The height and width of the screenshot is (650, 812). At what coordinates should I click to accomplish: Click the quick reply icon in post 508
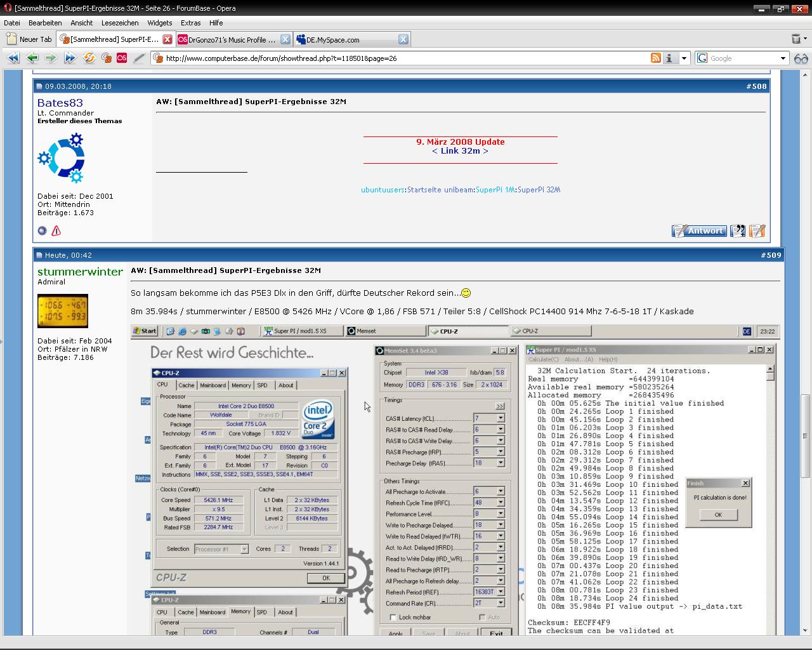coord(757,231)
